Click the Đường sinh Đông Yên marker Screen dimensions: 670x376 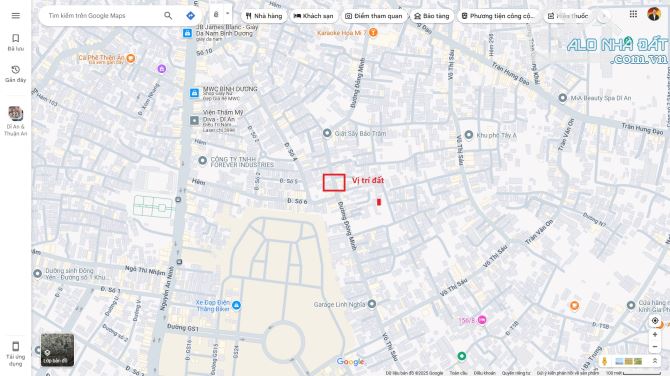point(38,273)
